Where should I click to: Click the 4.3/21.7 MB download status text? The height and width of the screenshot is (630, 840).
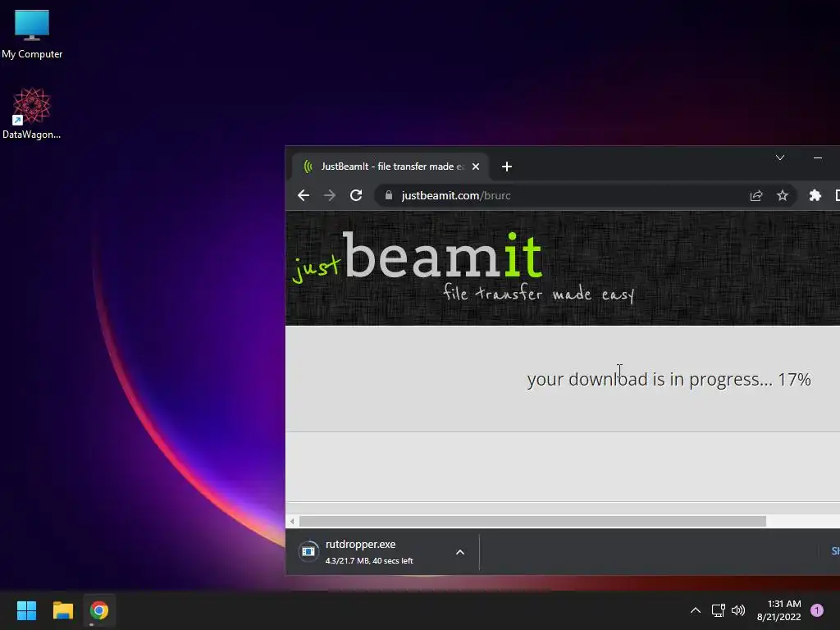click(369, 561)
